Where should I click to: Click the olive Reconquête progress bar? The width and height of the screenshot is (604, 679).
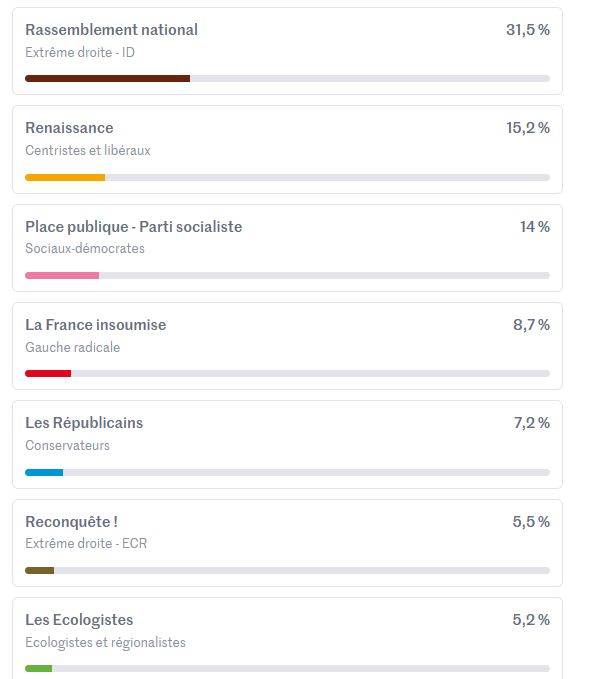pos(40,570)
